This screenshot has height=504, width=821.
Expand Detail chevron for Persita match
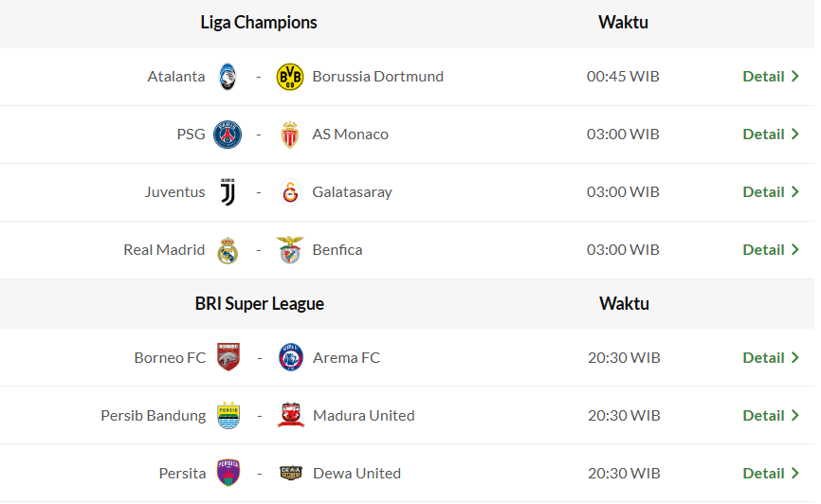(x=795, y=474)
